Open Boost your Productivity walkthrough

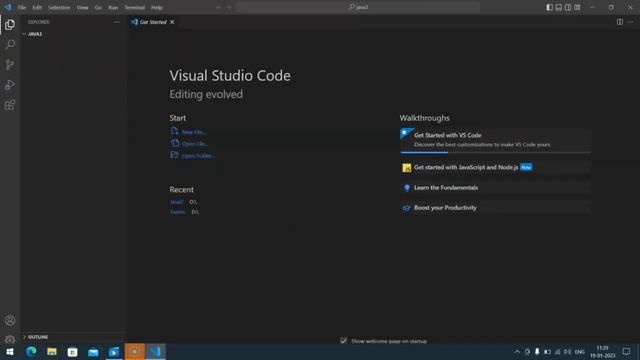495,208
